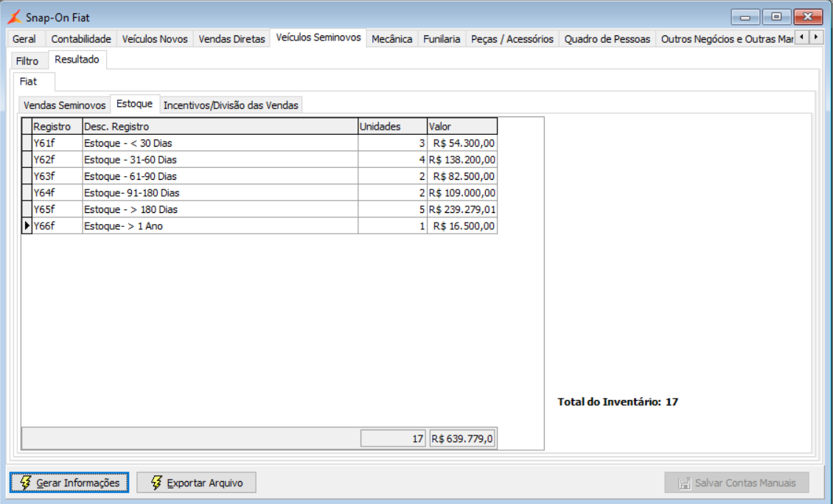The width and height of the screenshot is (833, 504).
Task: Click the lightning icon on Gerar Informações
Action: click(25, 482)
